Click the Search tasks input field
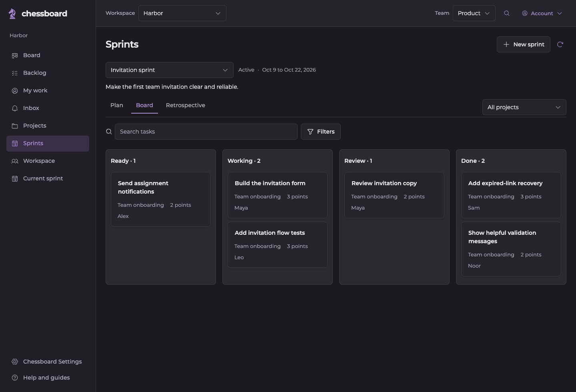The width and height of the screenshot is (576, 392). [206, 132]
